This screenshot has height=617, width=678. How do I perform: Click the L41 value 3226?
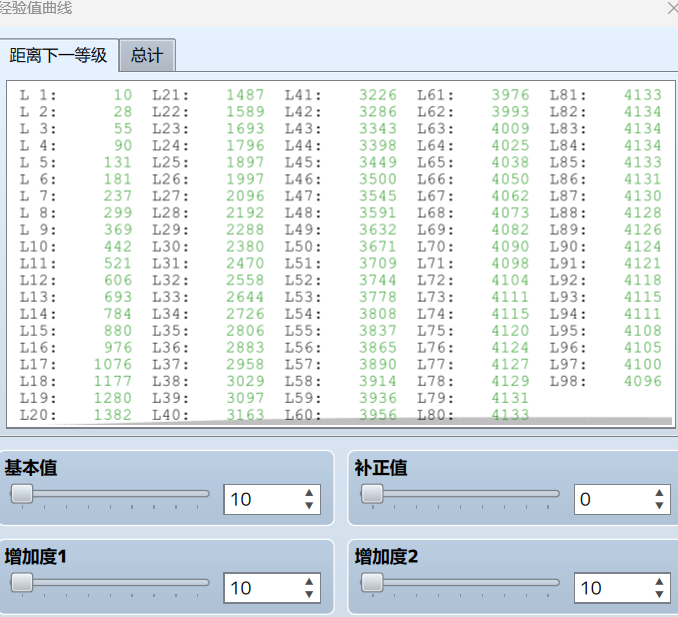point(378,95)
